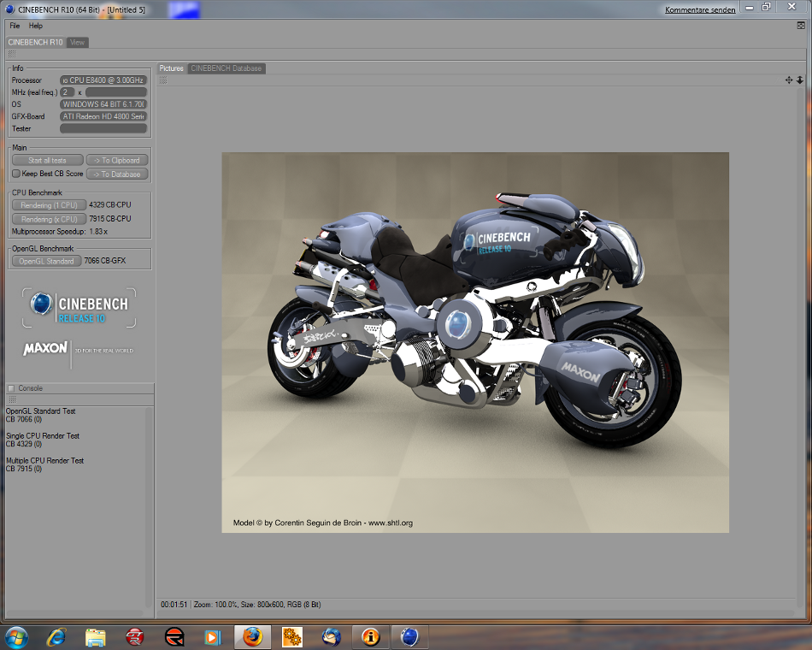Click the 7066 CB-GFX score value
This screenshot has height=650, width=812.
point(105,261)
